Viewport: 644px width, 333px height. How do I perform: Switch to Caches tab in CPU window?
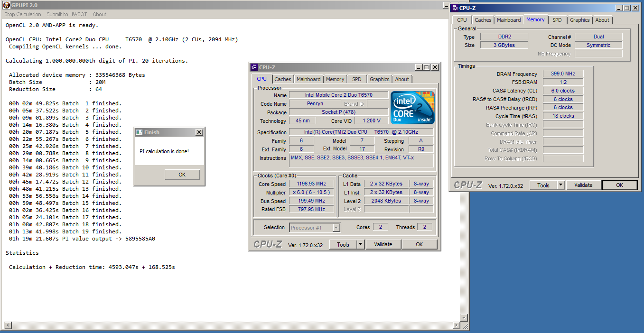pyautogui.click(x=283, y=79)
